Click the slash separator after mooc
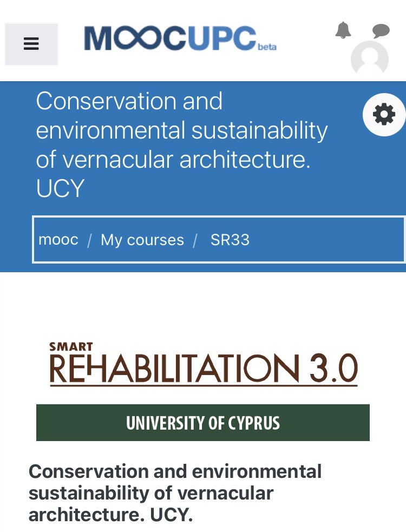This screenshot has height=532, width=406. coord(90,240)
